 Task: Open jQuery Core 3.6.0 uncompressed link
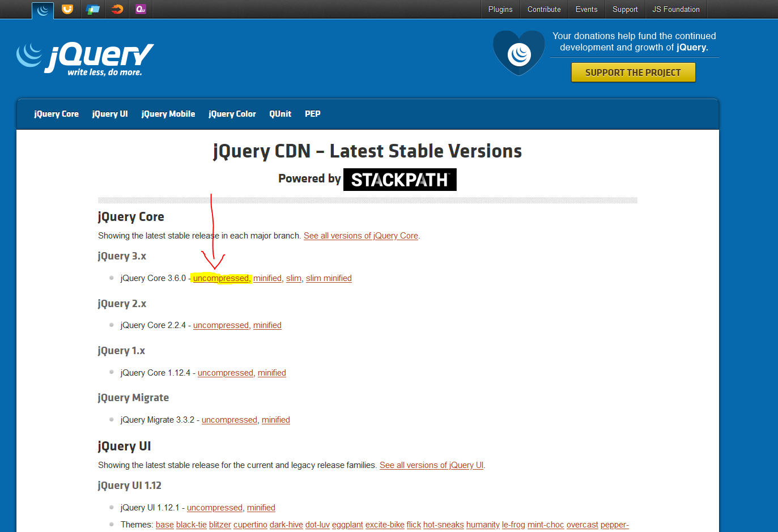tap(221, 278)
